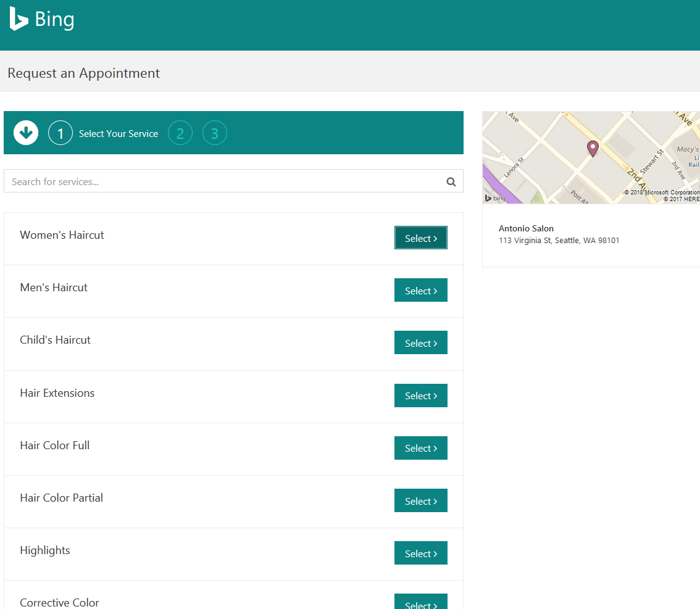This screenshot has height=609, width=700.
Task: Select the Corrective Color service
Action: coord(420,603)
